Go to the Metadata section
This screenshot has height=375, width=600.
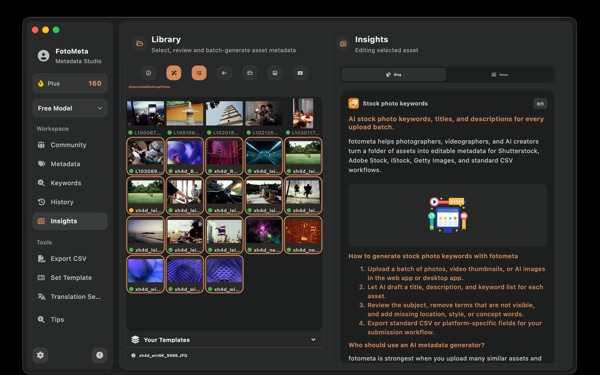(70, 164)
